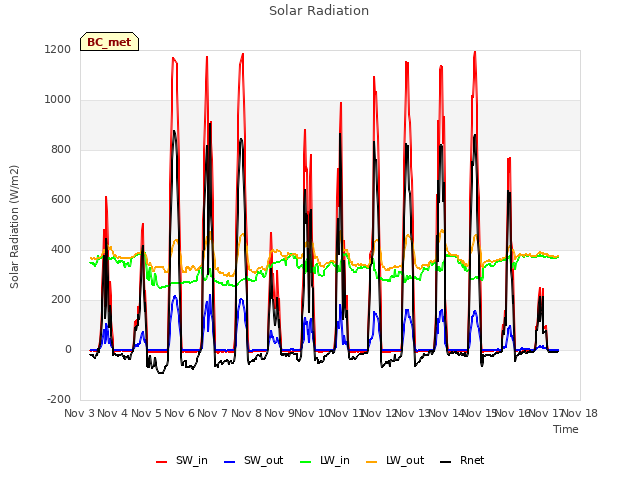This screenshot has width=640, height=480.
Task: Click the 600 y-axis tick label
Action: (x=61, y=200)
